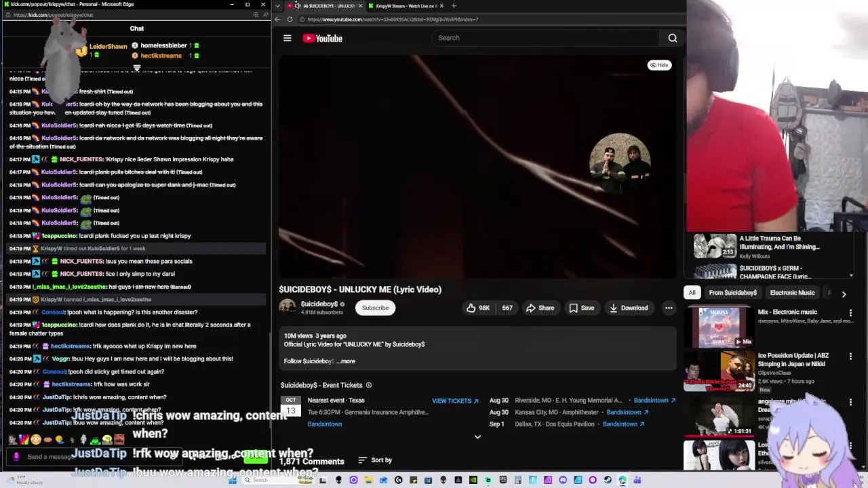Screen dimensions: 868x488
Task: Click the YouTube address bar URL
Action: coord(393,19)
